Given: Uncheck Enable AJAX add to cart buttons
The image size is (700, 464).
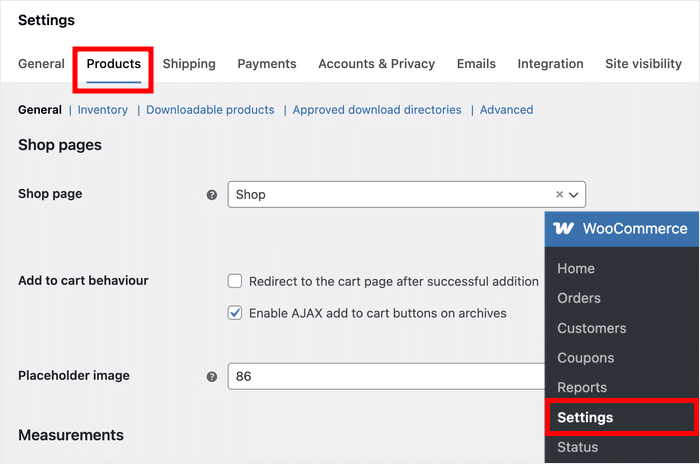Looking at the screenshot, I should [x=235, y=313].
